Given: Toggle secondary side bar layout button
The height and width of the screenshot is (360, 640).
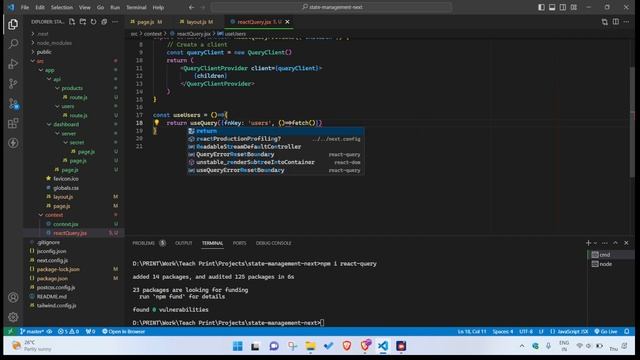Looking at the screenshot, I should 563,7.
